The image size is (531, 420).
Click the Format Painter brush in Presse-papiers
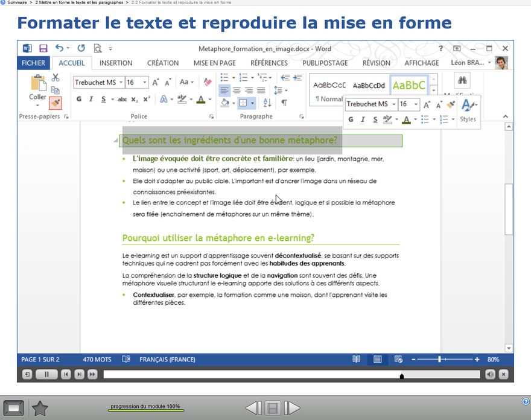[56, 103]
